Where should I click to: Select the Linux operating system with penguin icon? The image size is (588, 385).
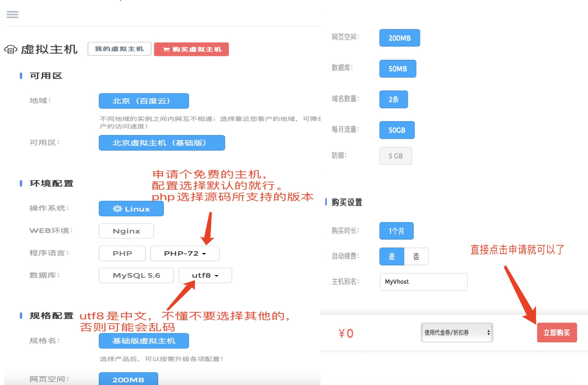(x=131, y=209)
